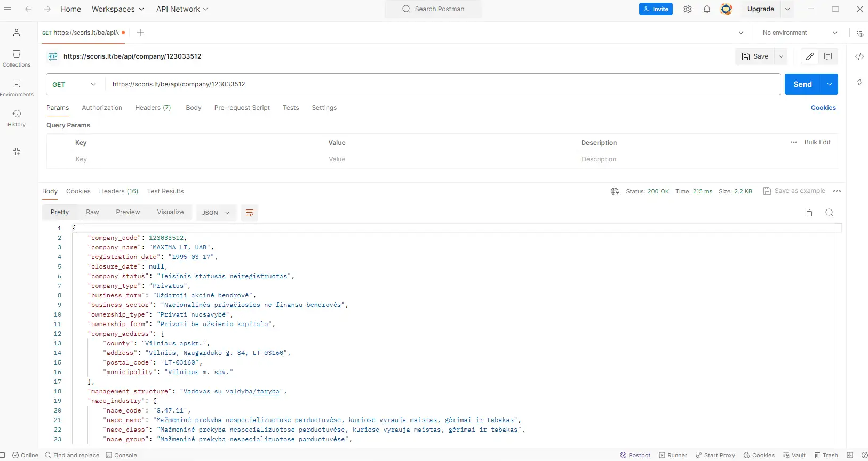Toggle word wrap in response body
The height and width of the screenshot is (461, 868).
coord(250,213)
